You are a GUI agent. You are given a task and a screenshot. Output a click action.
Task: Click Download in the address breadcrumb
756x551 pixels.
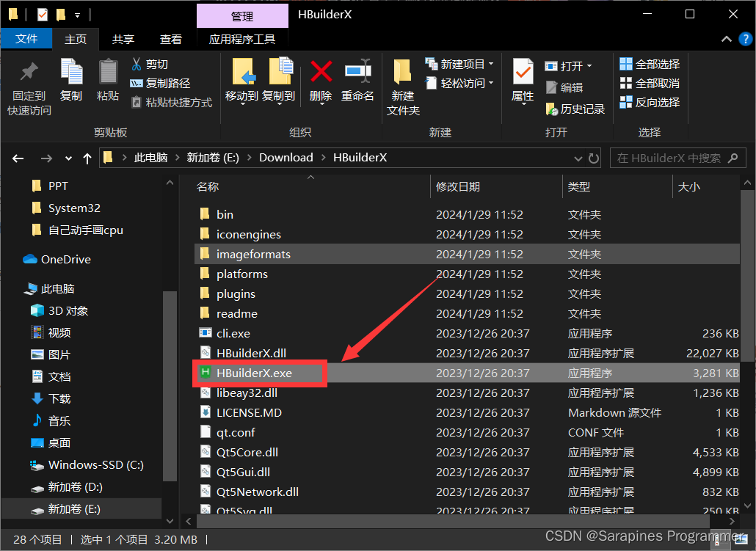point(286,158)
